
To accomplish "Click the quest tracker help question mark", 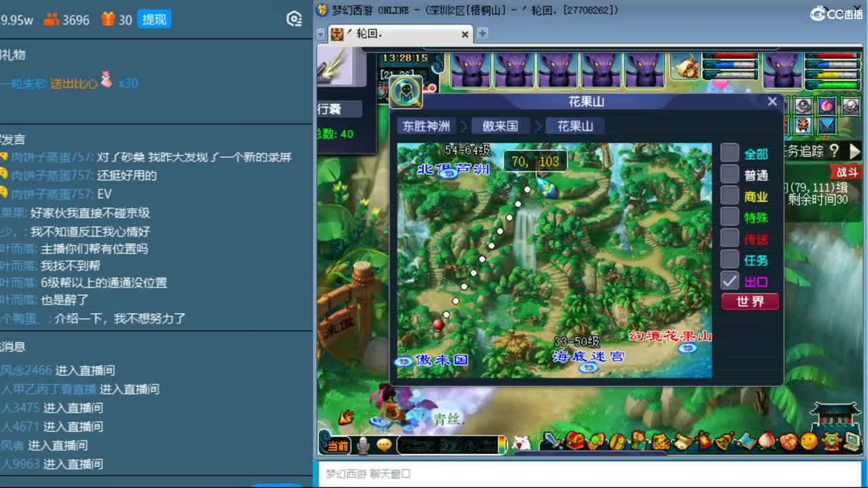I will (x=835, y=150).
